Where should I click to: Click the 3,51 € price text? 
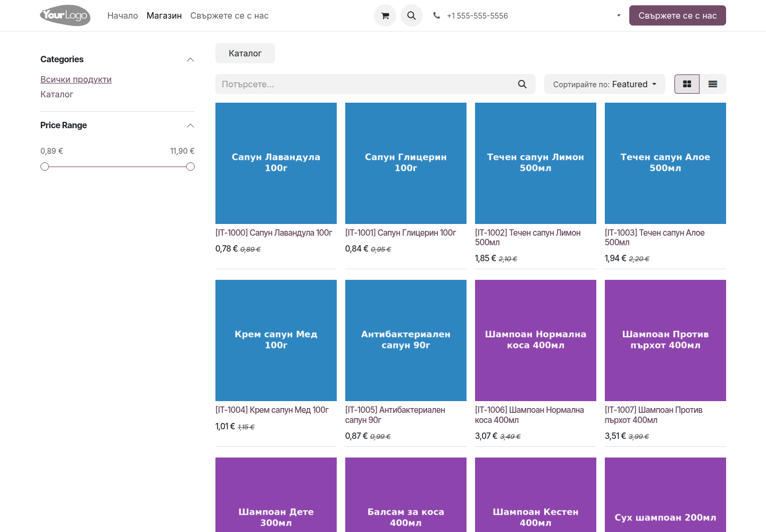coord(615,436)
